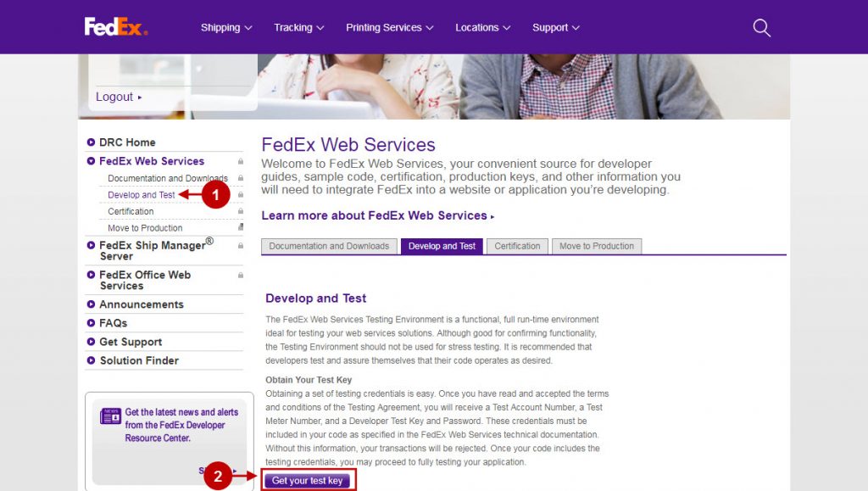Switch to Documentation and Downloads tab
This screenshot has width=868, height=491.
pyautogui.click(x=329, y=246)
